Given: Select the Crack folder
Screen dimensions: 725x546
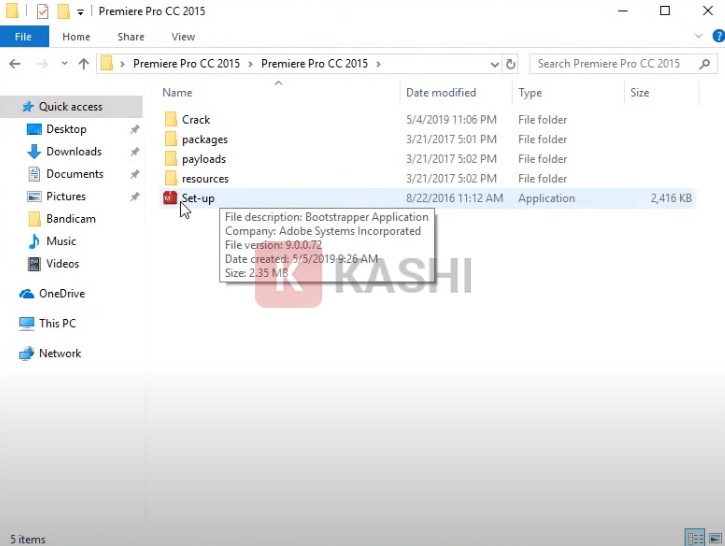Looking at the screenshot, I should (x=196, y=120).
